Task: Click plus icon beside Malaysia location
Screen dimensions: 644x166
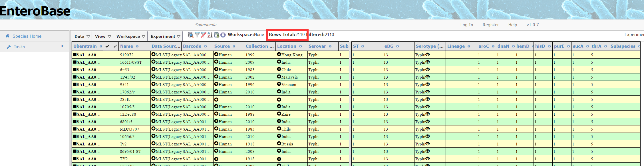Action: click(279, 77)
